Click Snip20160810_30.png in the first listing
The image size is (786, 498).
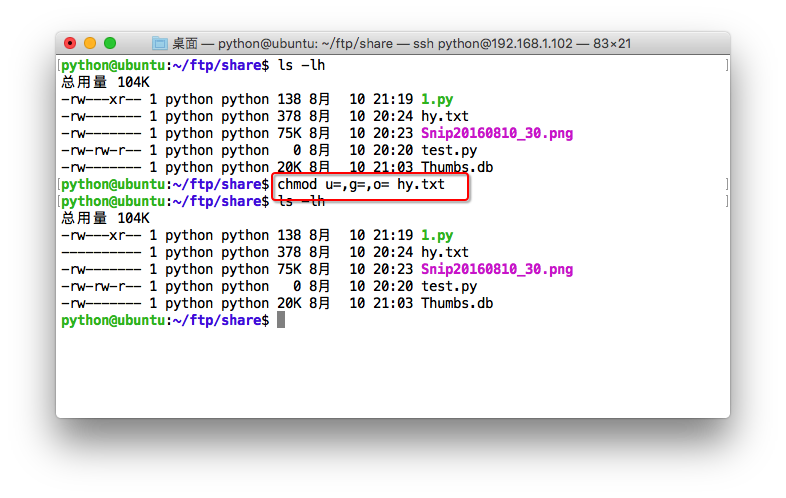[x=497, y=133]
